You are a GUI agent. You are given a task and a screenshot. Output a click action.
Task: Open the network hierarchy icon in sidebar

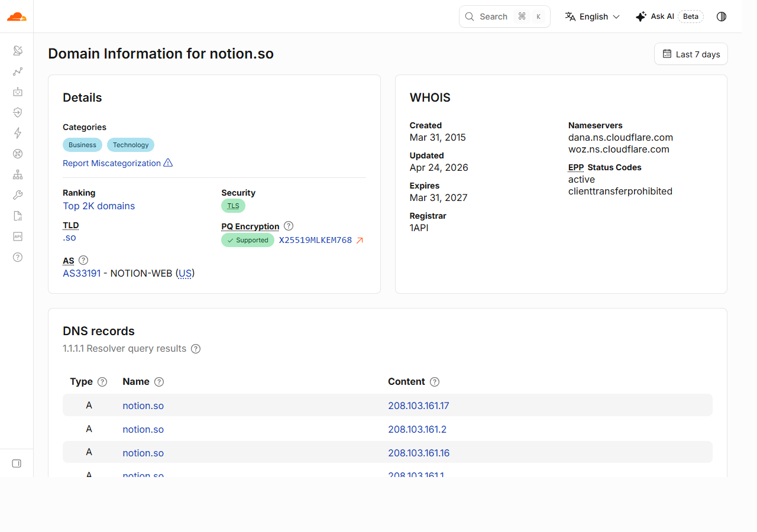[x=18, y=174]
